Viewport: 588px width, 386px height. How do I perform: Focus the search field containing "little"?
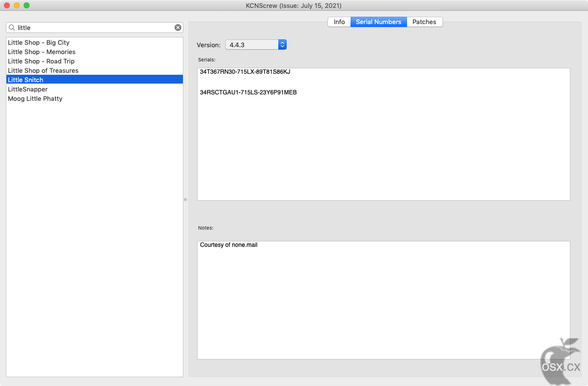94,28
